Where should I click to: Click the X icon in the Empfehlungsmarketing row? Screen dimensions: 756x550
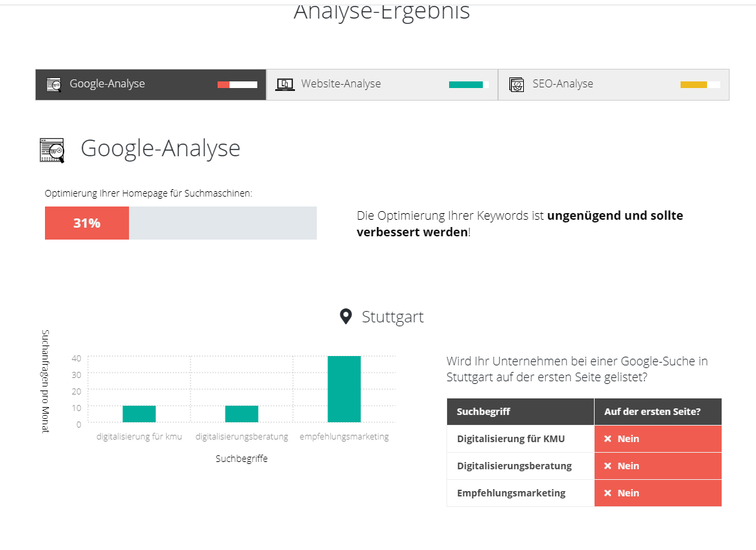tap(607, 493)
